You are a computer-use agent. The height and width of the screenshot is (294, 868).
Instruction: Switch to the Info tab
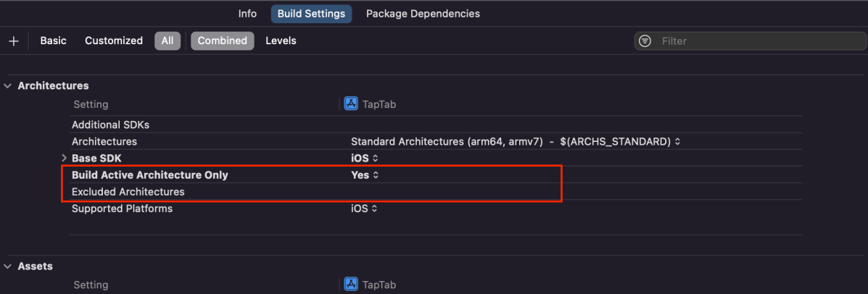coord(247,14)
